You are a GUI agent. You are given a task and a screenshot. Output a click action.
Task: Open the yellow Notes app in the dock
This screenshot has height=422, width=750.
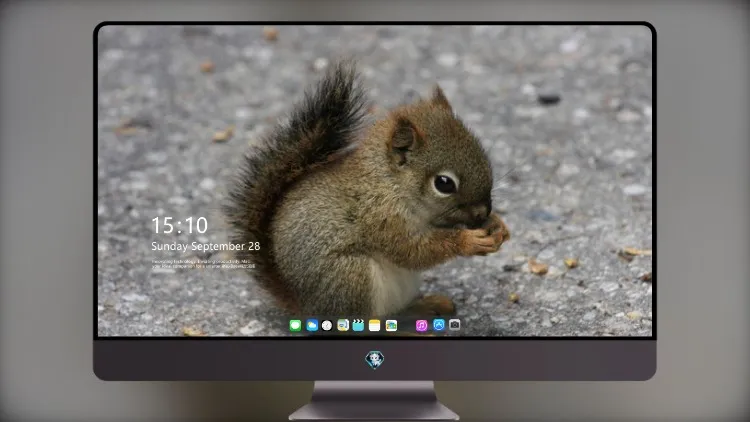pyautogui.click(x=375, y=325)
